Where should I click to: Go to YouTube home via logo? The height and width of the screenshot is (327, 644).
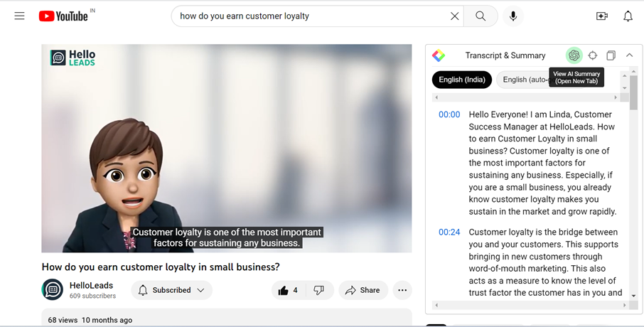tap(64, 16)
